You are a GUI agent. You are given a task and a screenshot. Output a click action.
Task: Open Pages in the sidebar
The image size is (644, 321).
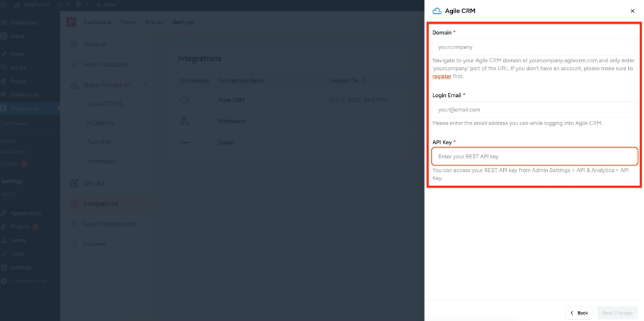click(18, 81)
